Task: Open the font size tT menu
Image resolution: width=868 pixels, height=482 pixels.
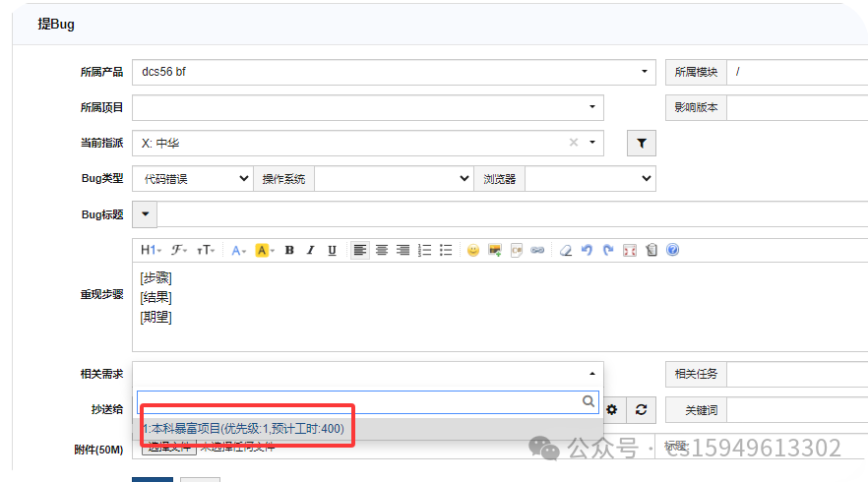Action: [206, 250]
